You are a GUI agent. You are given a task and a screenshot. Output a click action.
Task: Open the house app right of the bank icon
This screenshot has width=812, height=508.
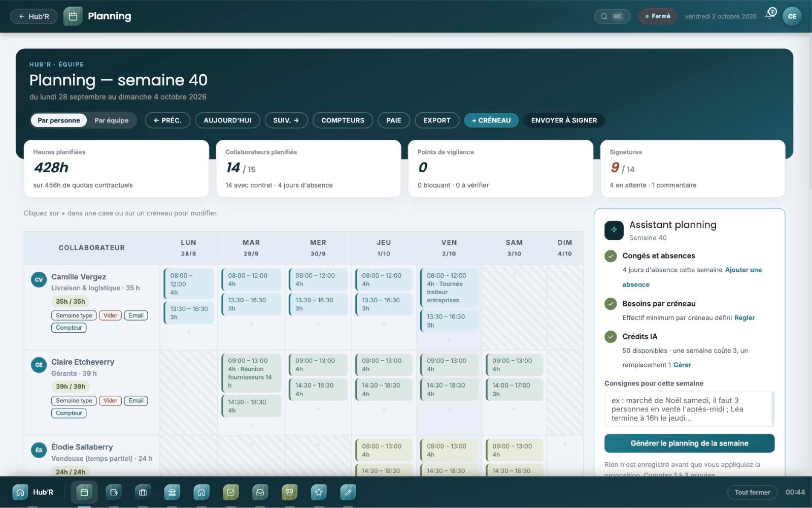(201, 492)
